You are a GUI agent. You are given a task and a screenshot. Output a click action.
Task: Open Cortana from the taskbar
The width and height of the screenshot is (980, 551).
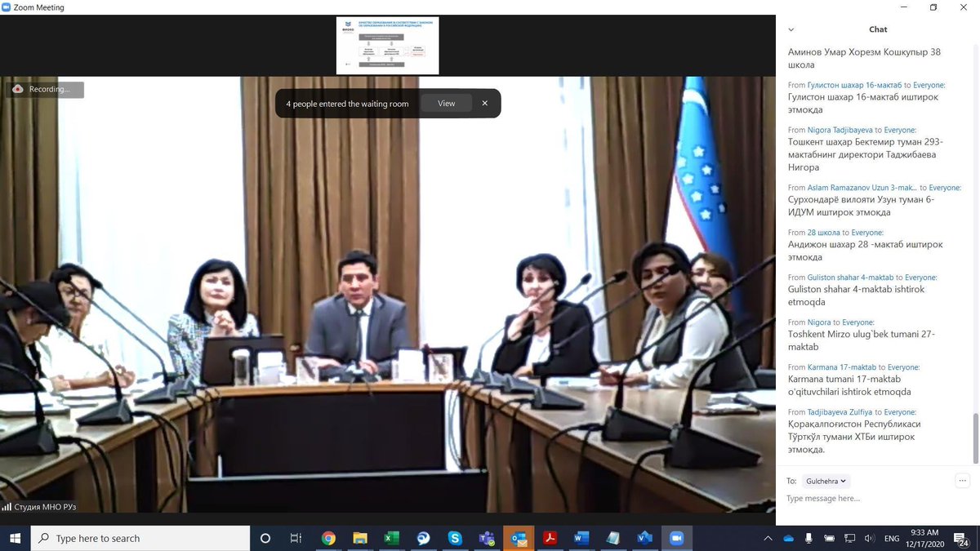point(265,538)
